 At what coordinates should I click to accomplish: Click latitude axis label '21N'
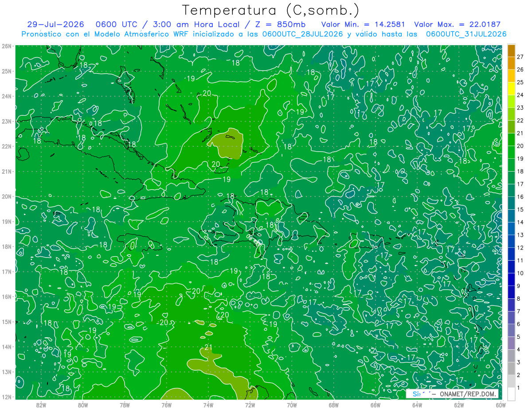pyautogui.click(x=6, y=171)
